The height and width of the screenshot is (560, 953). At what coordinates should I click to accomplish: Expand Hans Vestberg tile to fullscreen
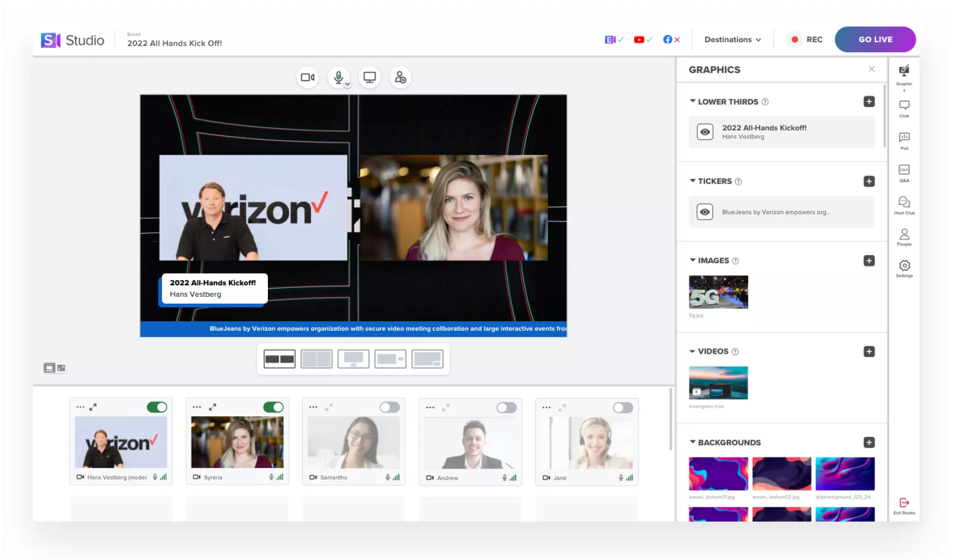click(93, 407)
